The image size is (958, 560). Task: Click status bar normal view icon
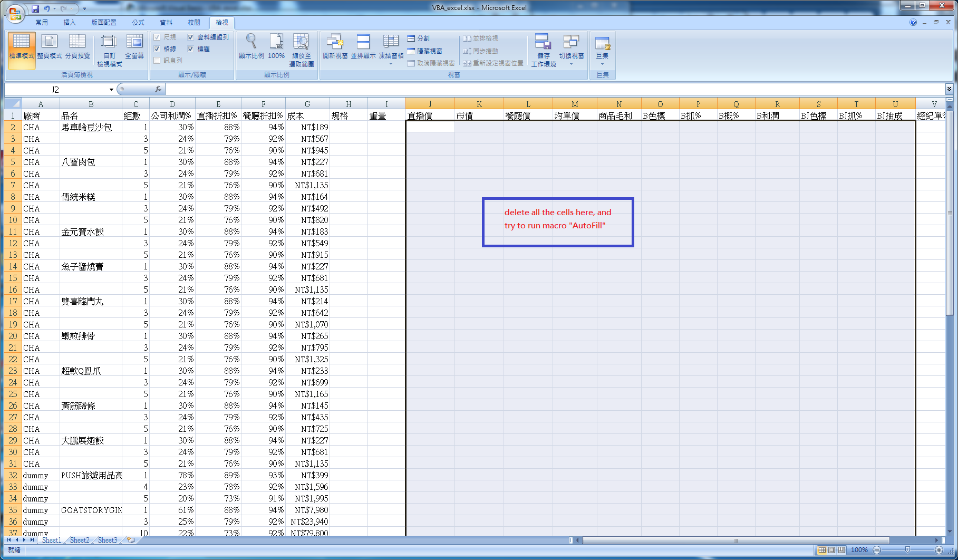(821, 550)
